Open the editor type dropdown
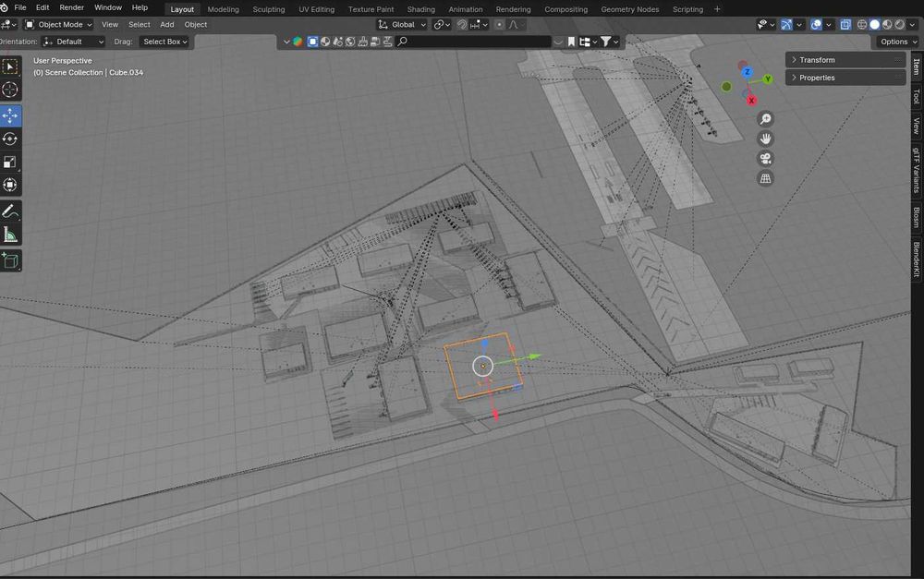 pos(8,25)
